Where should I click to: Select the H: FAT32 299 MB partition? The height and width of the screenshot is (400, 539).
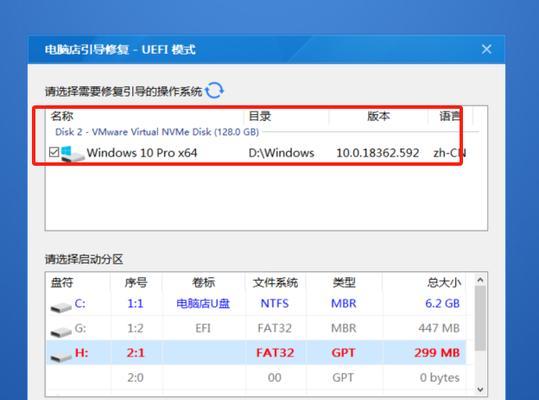coord(256,353)
